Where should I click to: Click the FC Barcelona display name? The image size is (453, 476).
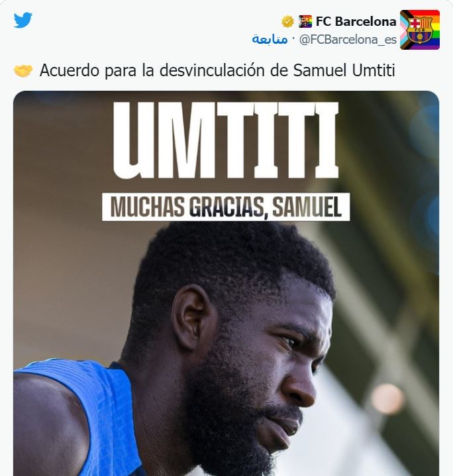click(356, 22)
